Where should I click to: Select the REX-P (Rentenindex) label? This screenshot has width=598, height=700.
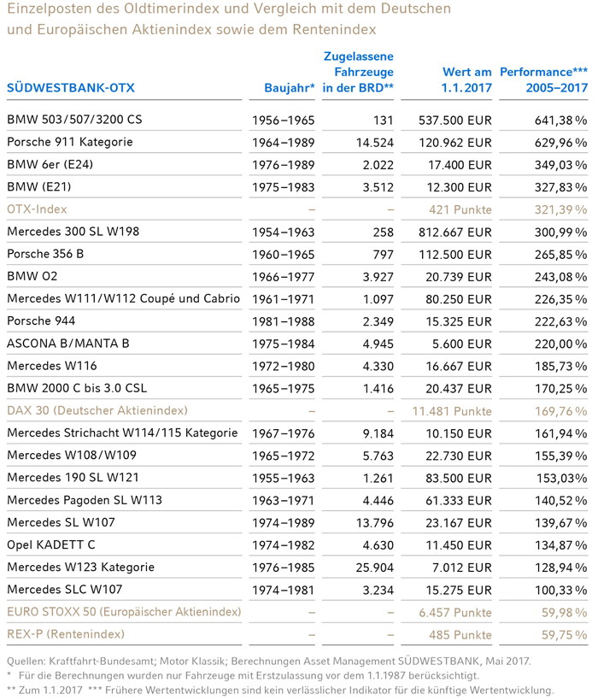pyautogui.click(x=65, y=634)
